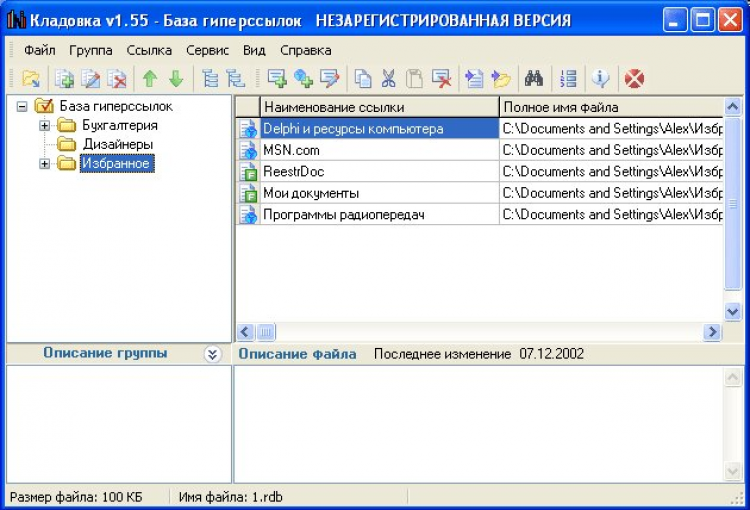Open the Сервис menu
This screenshot has height=510, width=750.
pos(207,50)
